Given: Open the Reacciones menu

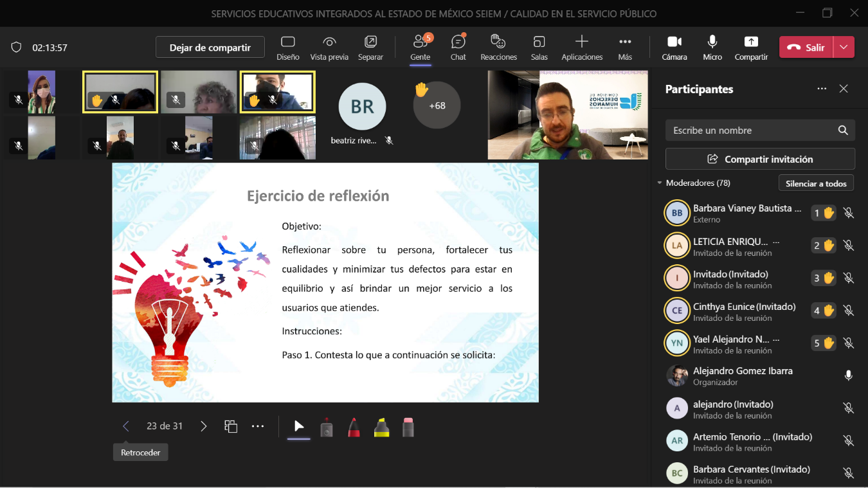Looking at the screenshot, I should pyautogui.click(x=498, y=48).
